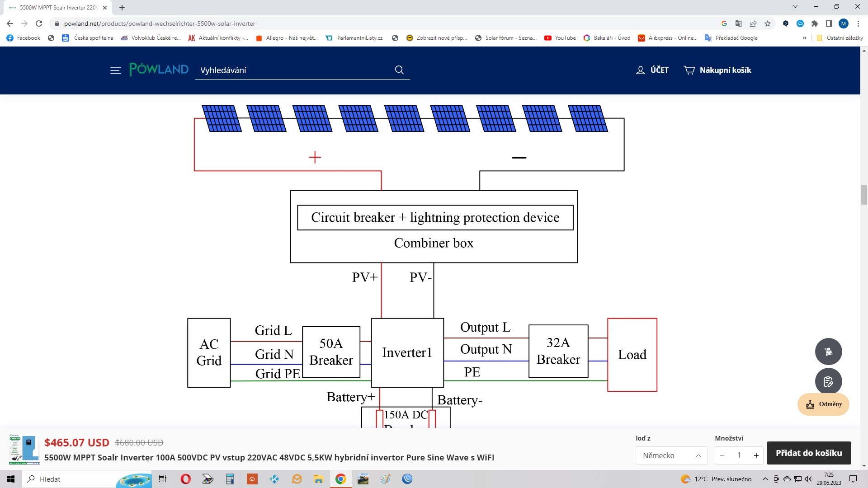Click the POWLAND logo link
This screenshot has width=868, height=488.
159,70
